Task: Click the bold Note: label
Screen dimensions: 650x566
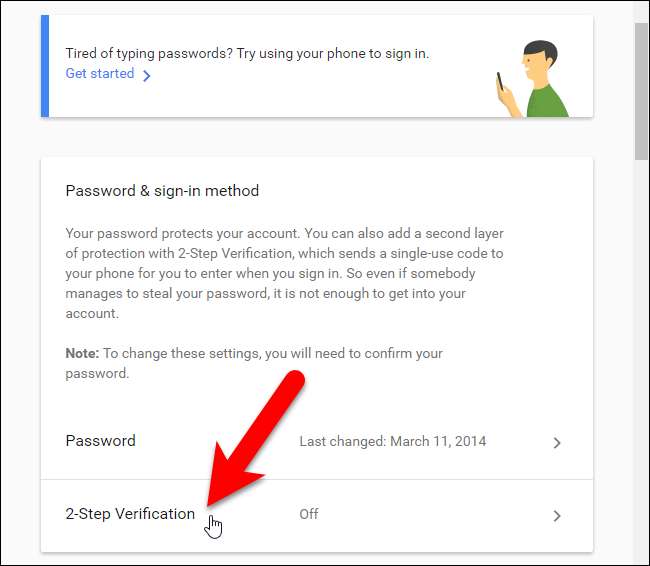Action: point(82,353)
